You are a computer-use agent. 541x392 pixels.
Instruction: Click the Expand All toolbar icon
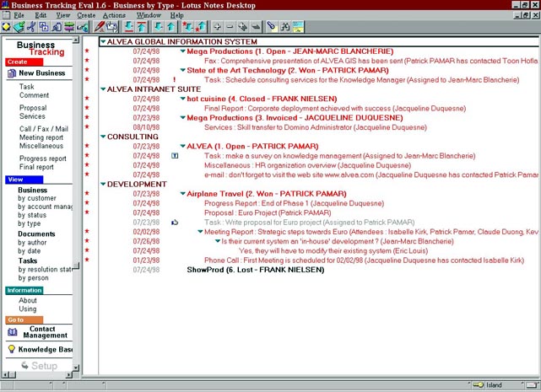243,26
